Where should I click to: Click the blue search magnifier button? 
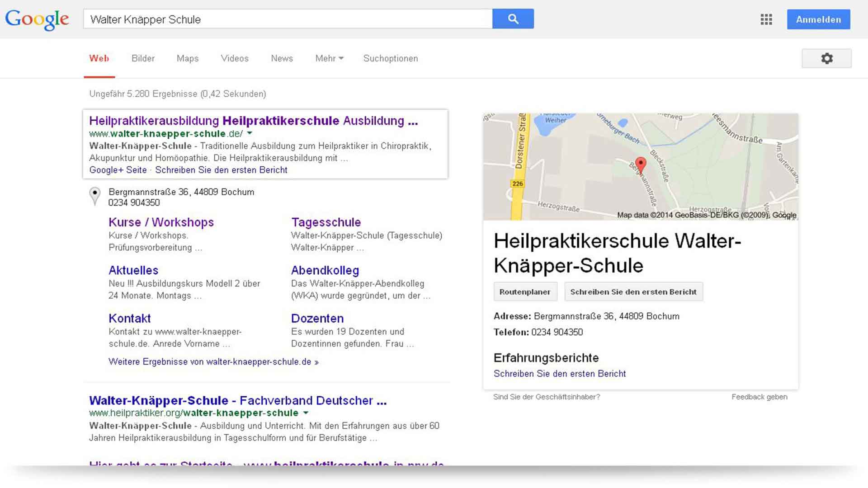coord(513,19)
